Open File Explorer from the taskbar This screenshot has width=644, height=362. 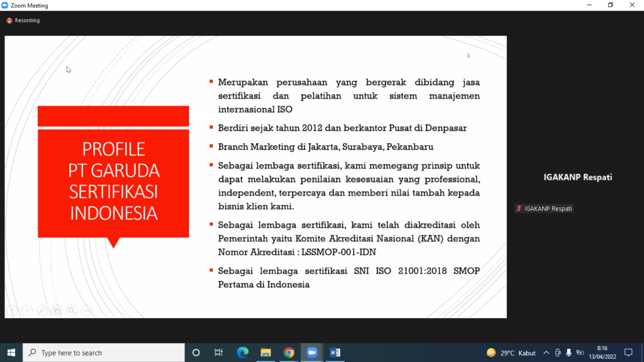pos(266,353)
